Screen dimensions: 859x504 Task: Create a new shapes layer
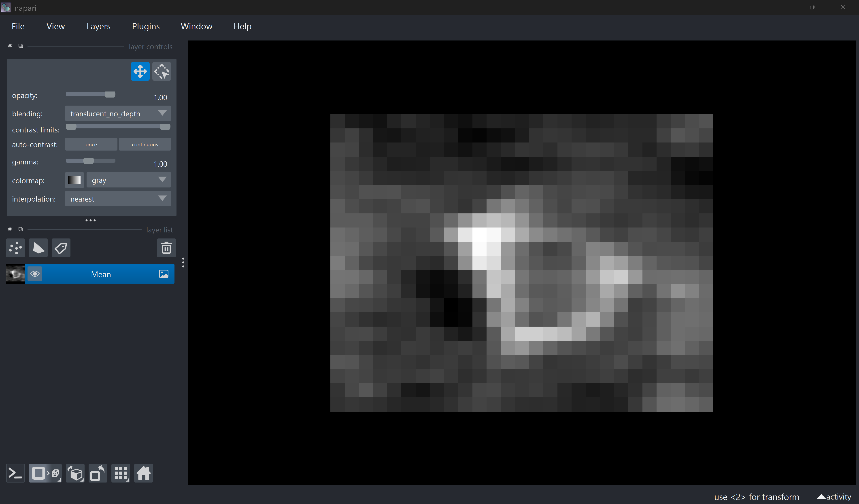38,248
